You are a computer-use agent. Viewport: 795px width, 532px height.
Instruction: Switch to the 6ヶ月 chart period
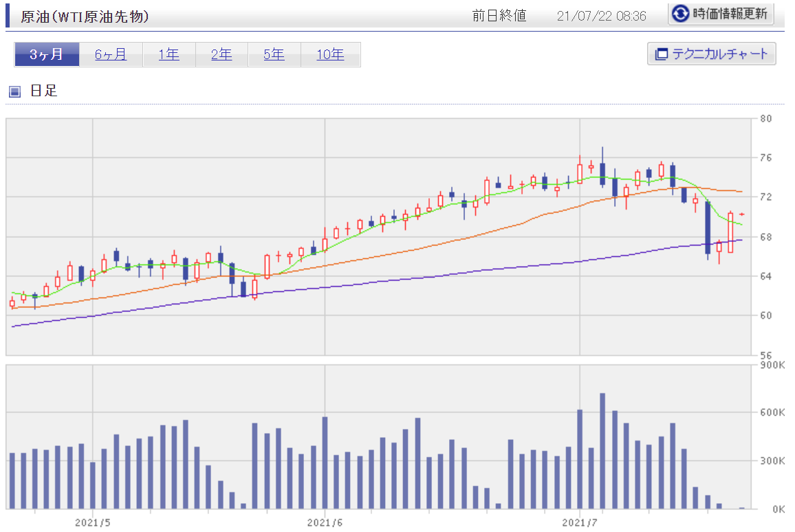(x=111, y=54)
